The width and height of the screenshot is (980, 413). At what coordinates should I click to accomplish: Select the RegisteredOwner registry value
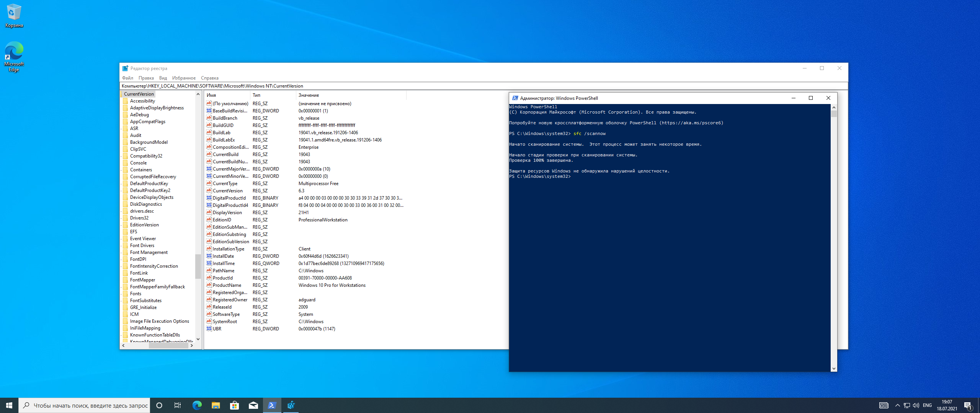230,300
